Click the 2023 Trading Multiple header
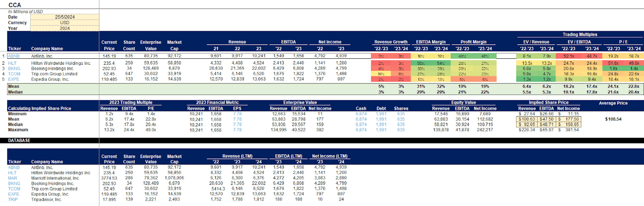 [128, 103]
